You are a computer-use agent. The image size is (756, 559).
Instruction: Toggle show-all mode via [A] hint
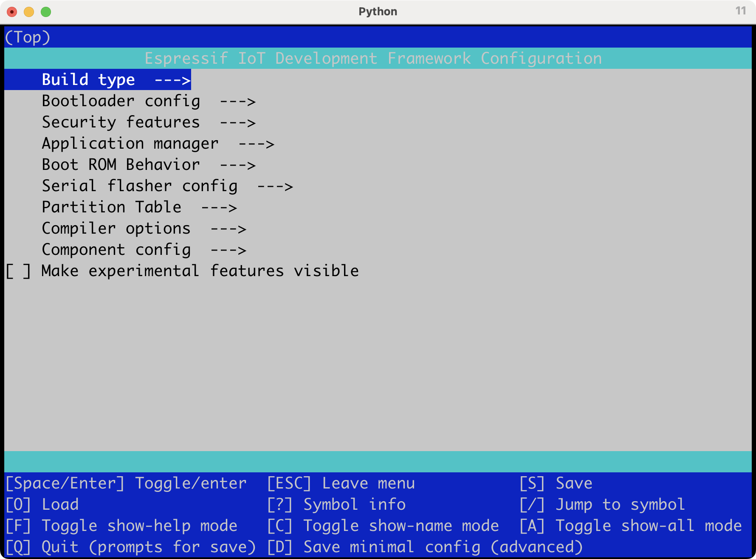point(631,526)
